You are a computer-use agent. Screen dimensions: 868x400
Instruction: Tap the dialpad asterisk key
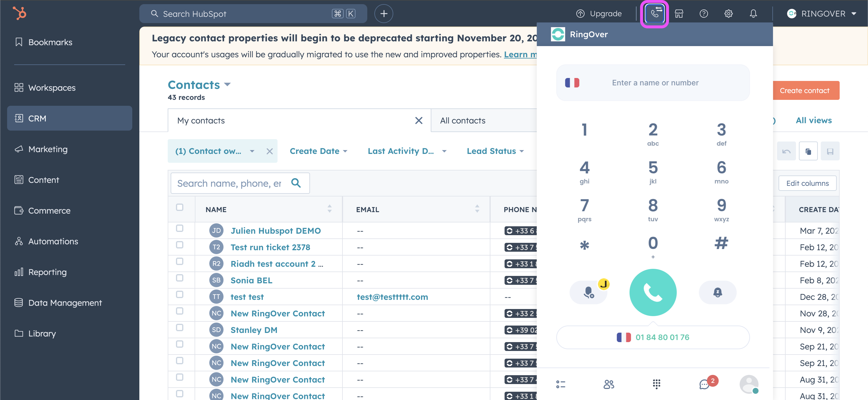pyautogui.click(x=584, y=245)
